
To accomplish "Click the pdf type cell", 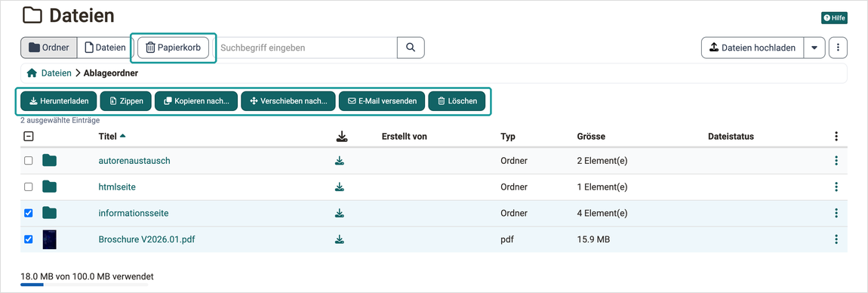I will point(506,239).
